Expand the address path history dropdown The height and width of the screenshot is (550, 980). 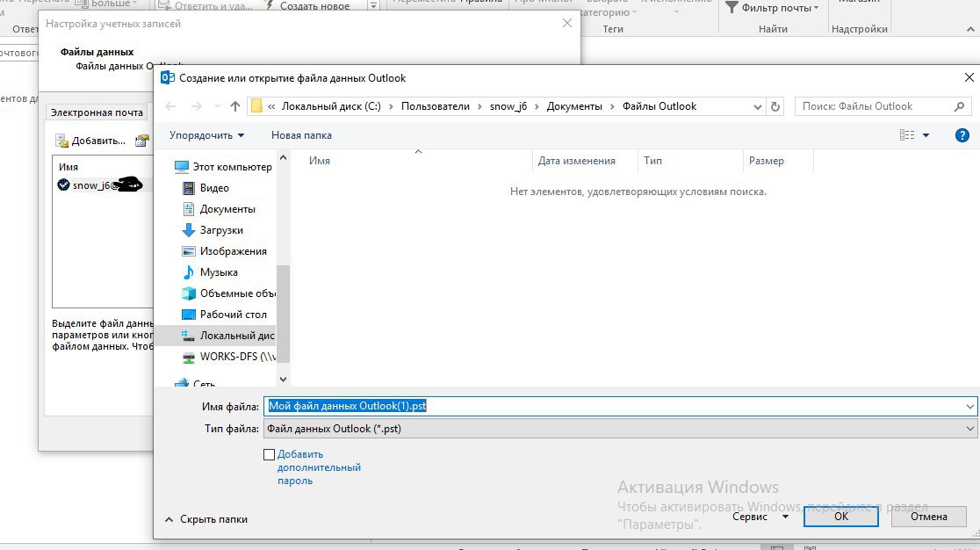(758, 107)
